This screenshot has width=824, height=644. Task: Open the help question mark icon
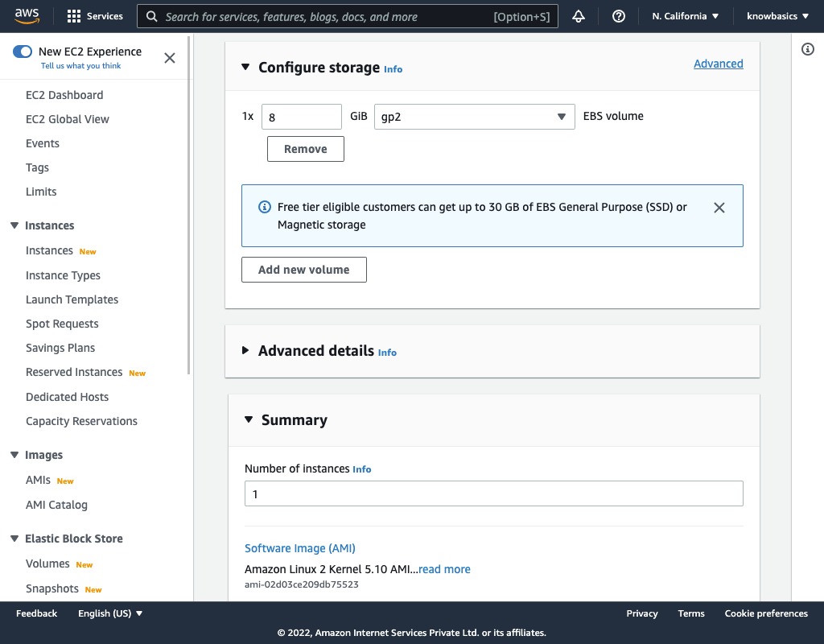click(x=619, y=16)
